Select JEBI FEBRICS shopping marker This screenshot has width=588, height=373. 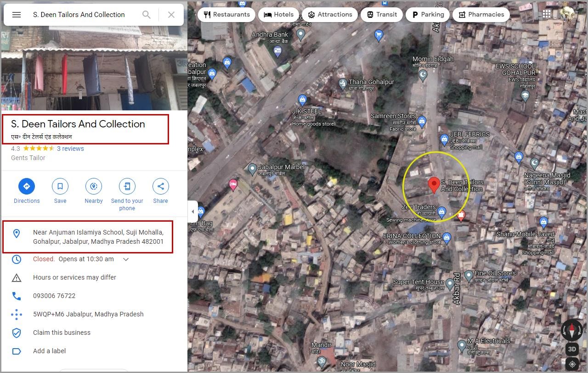coord(444,140)
